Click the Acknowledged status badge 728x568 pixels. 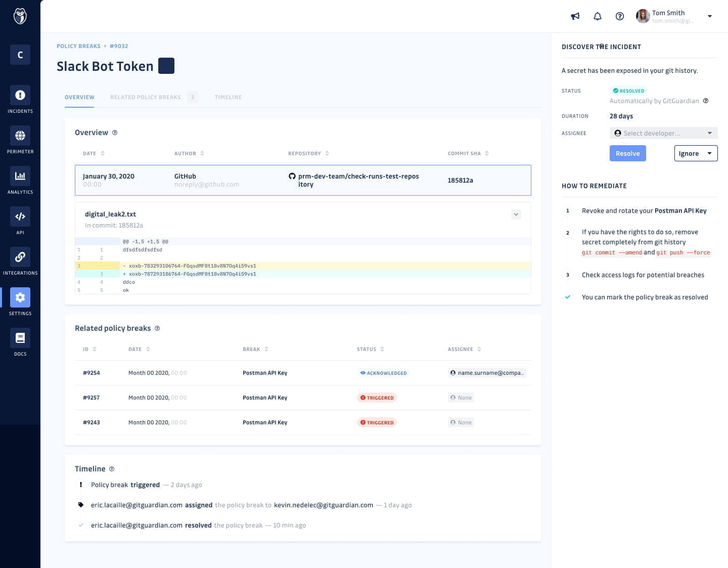pos(383,373)
